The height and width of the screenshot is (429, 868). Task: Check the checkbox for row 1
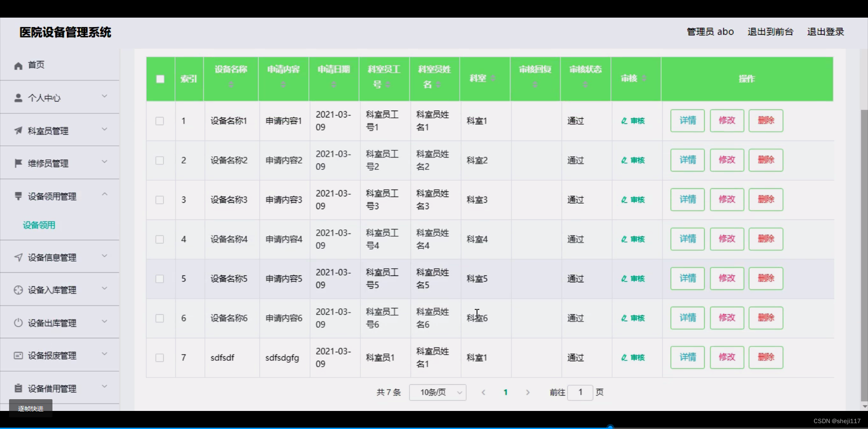160,121
